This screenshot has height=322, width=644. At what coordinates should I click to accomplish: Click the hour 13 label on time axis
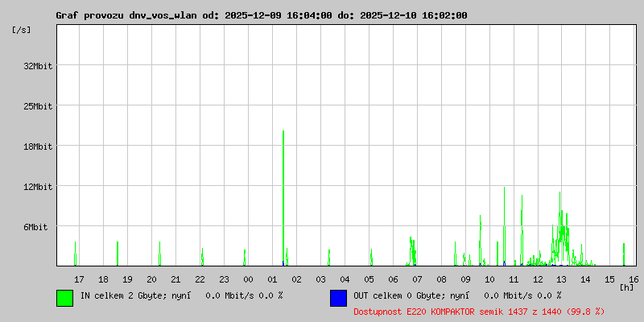pos(561,279)
